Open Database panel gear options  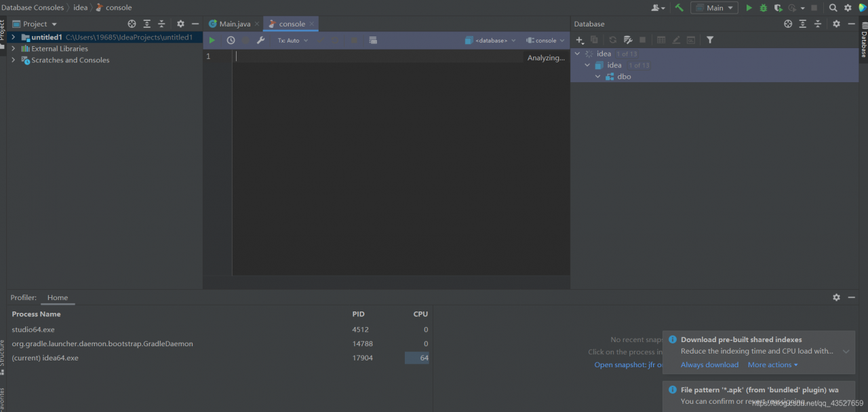tap(836, 24)
